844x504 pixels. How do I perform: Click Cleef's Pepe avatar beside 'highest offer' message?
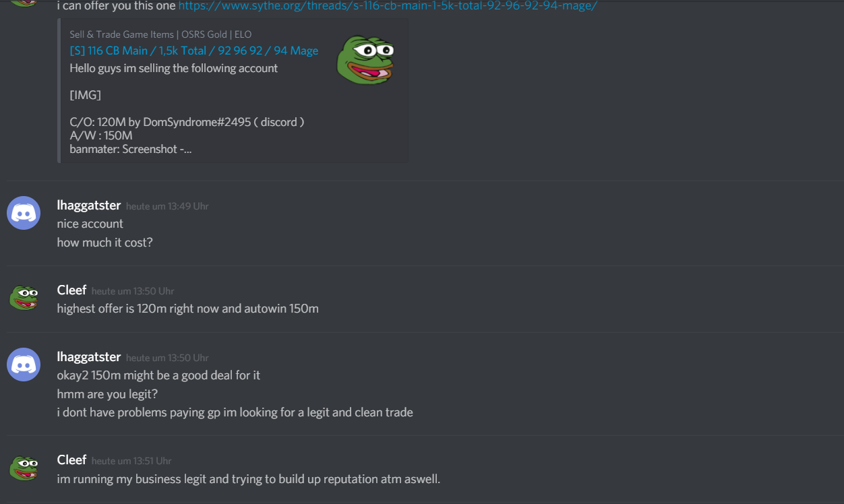click(x=24, y=298)
